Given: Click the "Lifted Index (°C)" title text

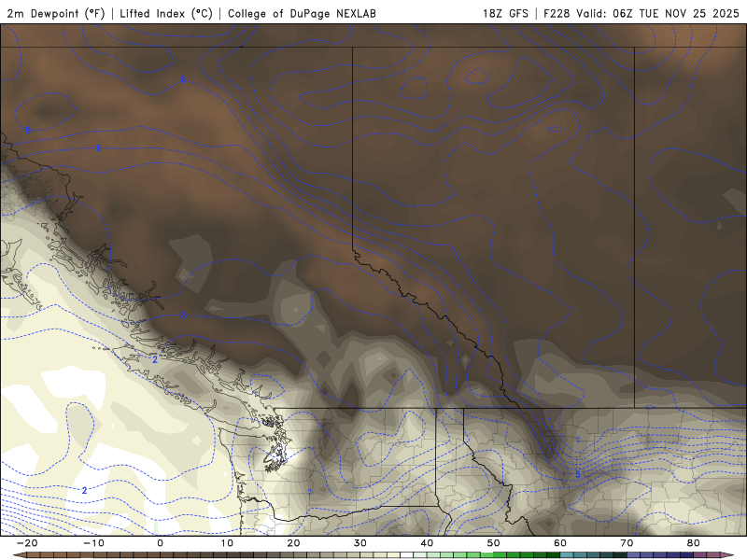Looking at the screenshot, I should (166, 13).
